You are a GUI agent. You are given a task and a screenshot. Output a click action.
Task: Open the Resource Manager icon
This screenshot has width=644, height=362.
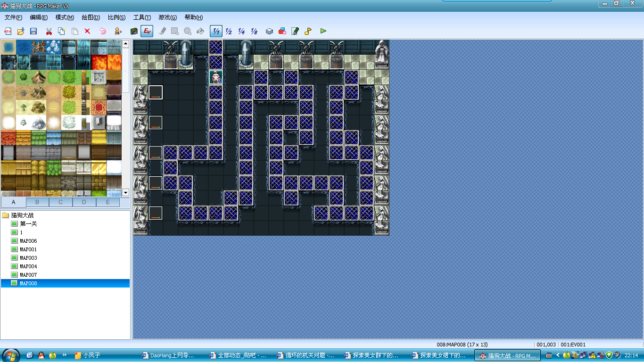pos(282,31)
